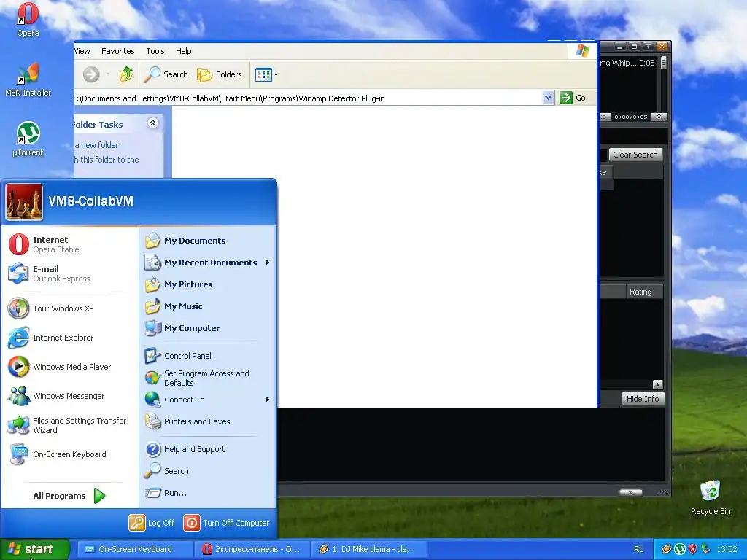Click the MSN Installer desktop icon

[x=28, y=79]
